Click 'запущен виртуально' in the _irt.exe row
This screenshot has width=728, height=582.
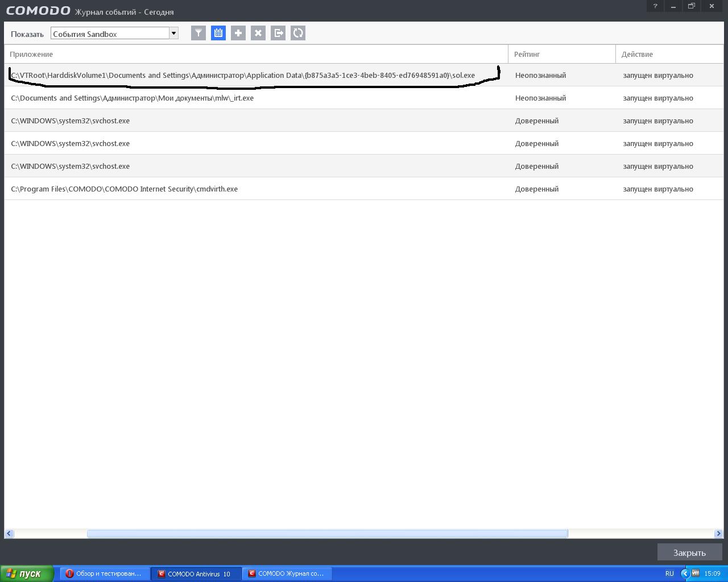[x=658, y=98]
